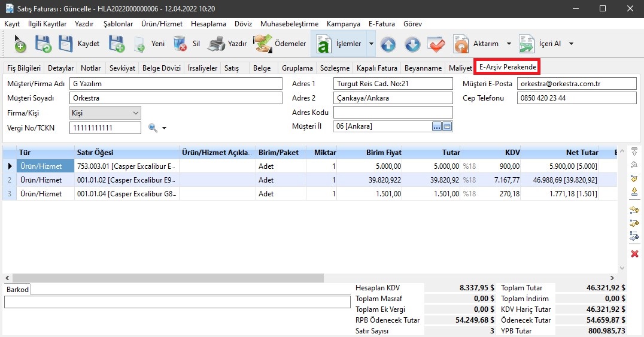
Task: Click the Yeni new document icon
Action: coord(139,44)
